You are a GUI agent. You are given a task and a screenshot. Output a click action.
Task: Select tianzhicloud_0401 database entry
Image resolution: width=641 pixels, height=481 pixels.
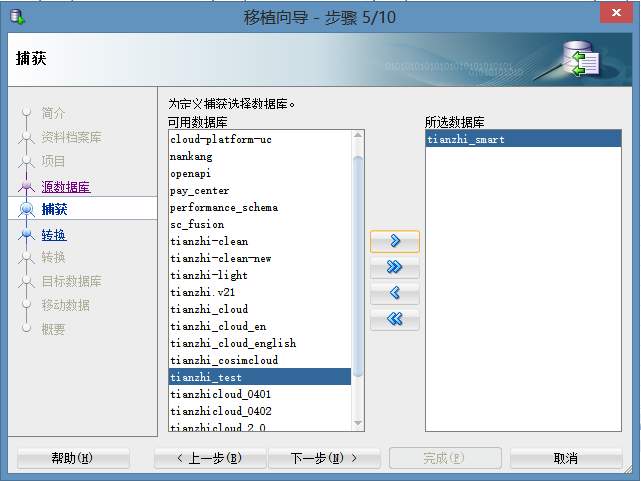260,394
